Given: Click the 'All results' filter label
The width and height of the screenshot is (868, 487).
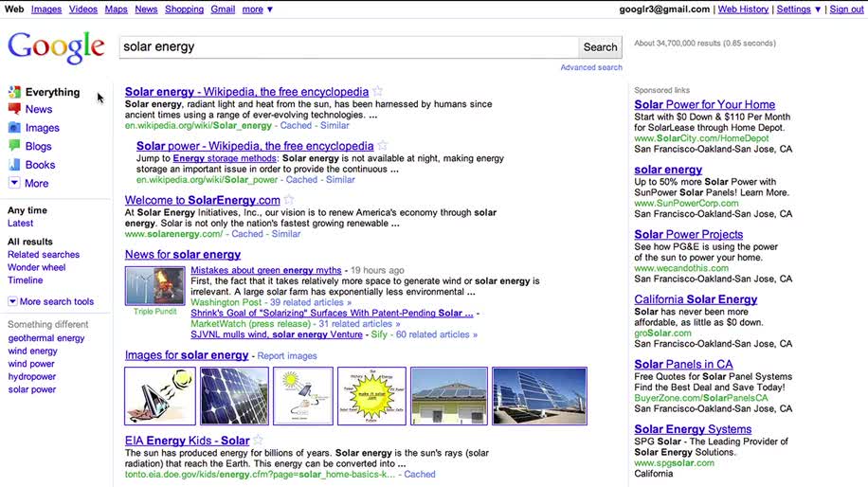Looking at the screenshot, I should point(30,242).
